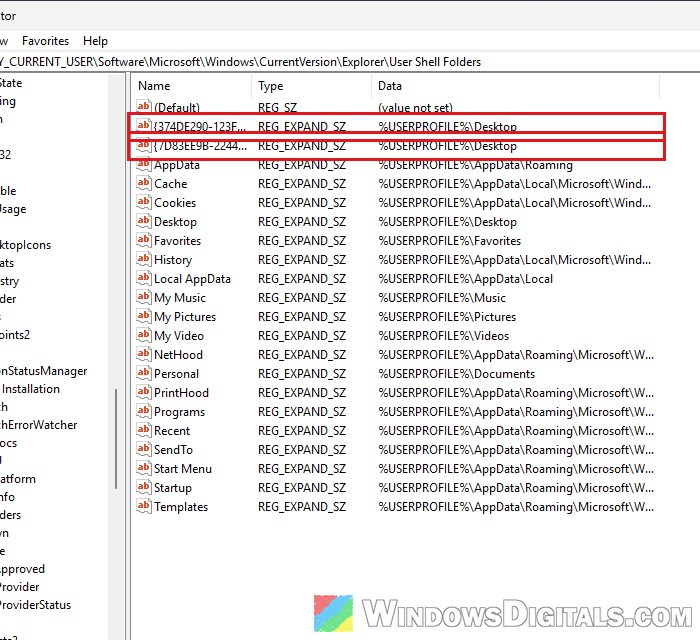Image resolution: width=700 pixels, height=640 pixels.
Task: Click the registry path address bar
Action: (350, 62)
